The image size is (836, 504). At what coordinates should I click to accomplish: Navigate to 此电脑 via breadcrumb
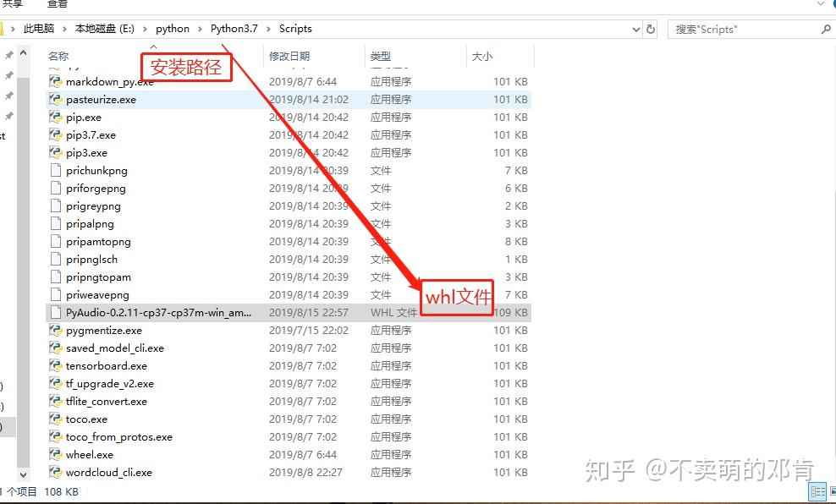pyautogui.click(x=39, y=29)
